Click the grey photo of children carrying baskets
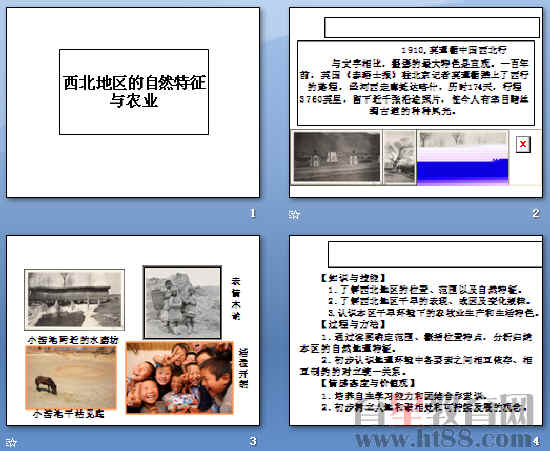The image size is (550, 451). click(182, 302)
